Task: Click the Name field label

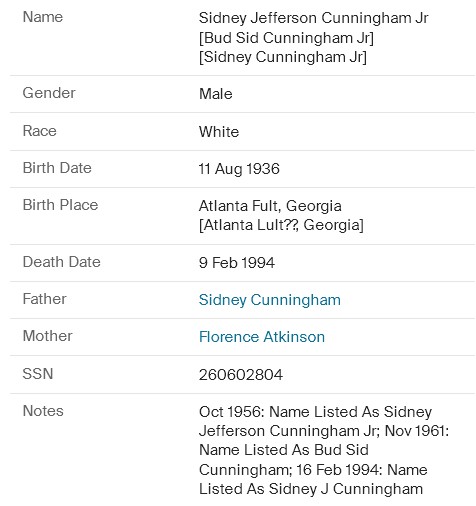Action: 43,17
